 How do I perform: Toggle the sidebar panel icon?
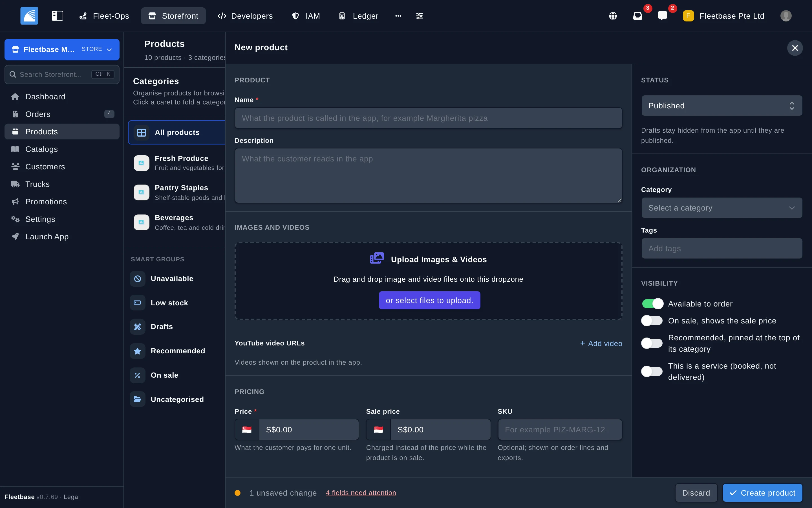pos(58,16)
